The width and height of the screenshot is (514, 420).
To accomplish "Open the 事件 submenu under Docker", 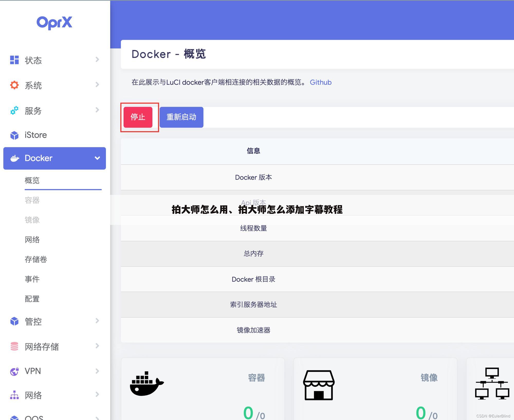I will click(32, 279).
